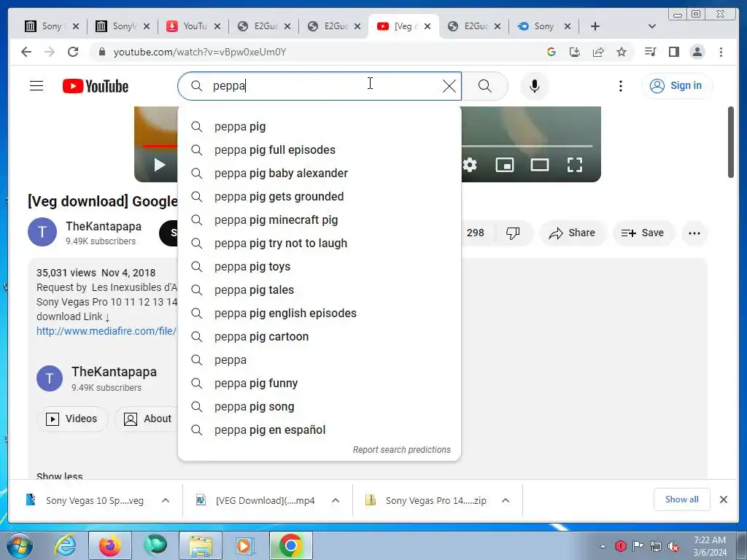Launch Firefox from the taskbar
Image resolution: width=747 pixels, height=560 pixels.
109,545
